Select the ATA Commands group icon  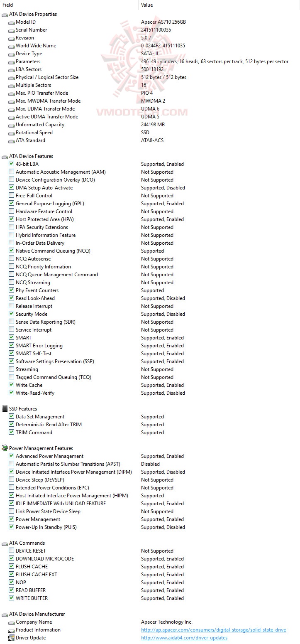[x=5, y=543]
